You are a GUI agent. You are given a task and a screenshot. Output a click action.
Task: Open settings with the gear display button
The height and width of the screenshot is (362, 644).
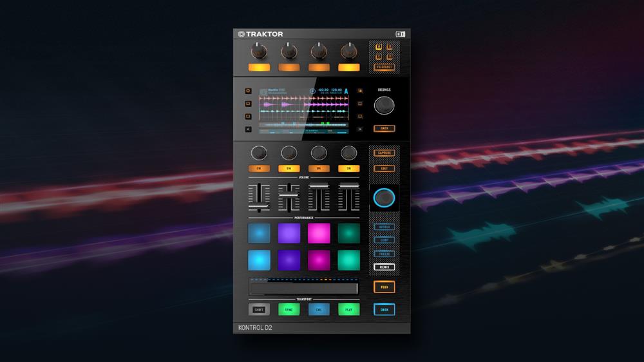pos(248,91)
